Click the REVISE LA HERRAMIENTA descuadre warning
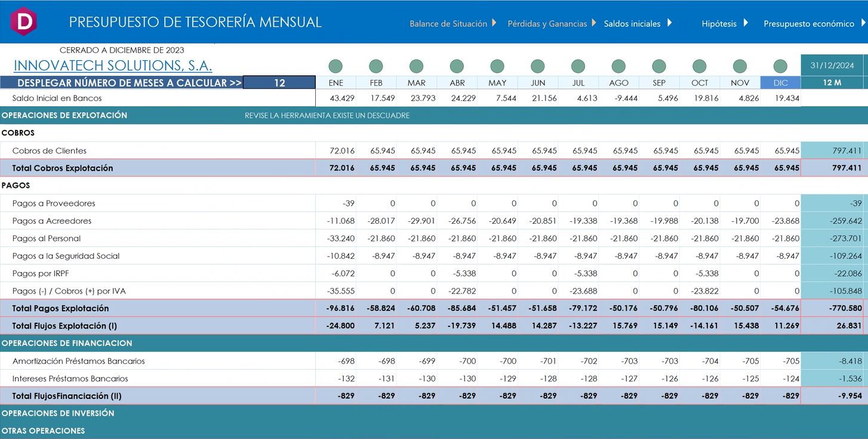 pyautogui.click(x=327, y=115)
